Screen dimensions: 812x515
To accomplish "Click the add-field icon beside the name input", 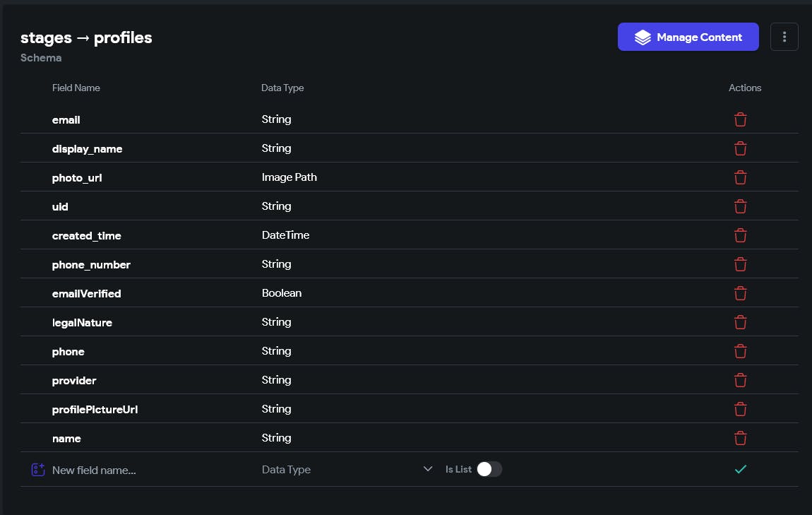I will 38,470.
